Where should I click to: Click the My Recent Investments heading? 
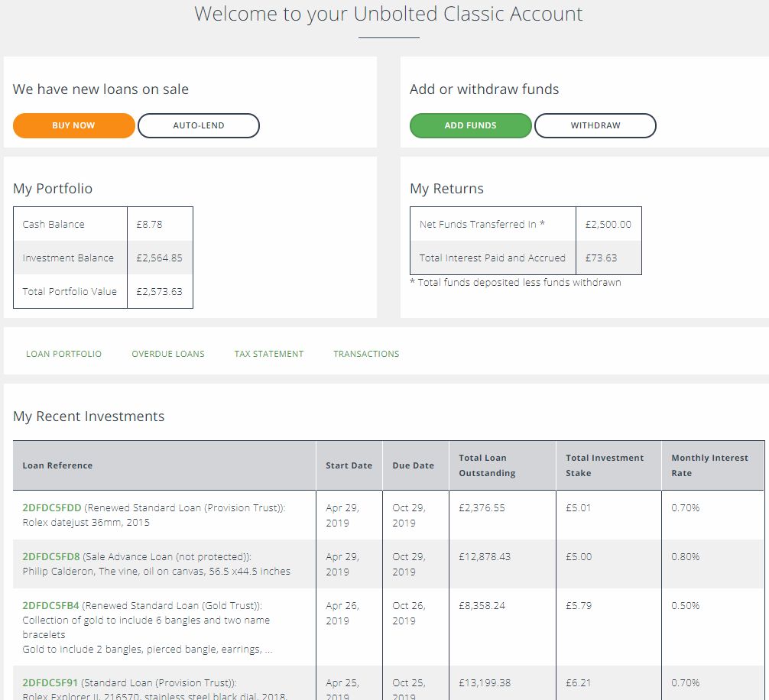89,416
